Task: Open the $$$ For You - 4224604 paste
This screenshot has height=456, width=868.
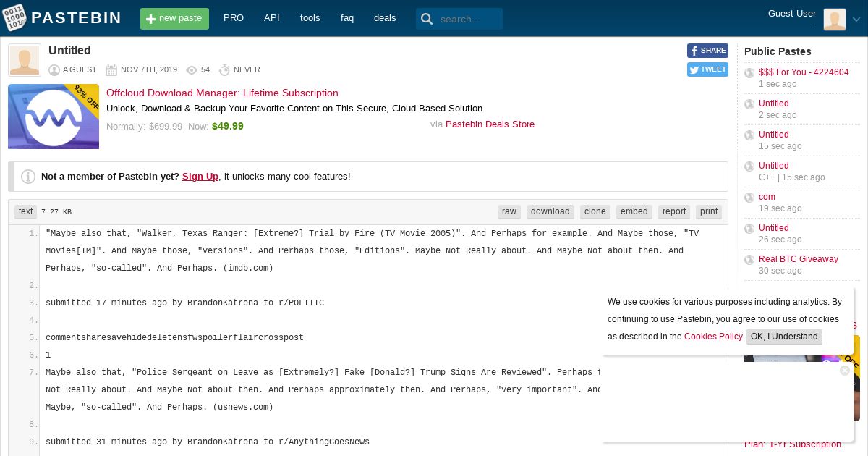Action: point(804,72)
